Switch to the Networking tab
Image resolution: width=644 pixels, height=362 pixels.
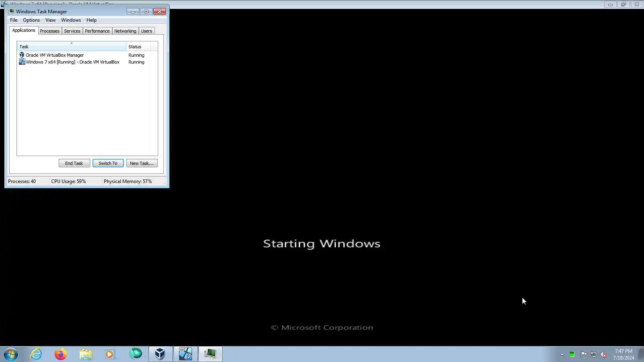pyautogui.click(x=125, y=31)
